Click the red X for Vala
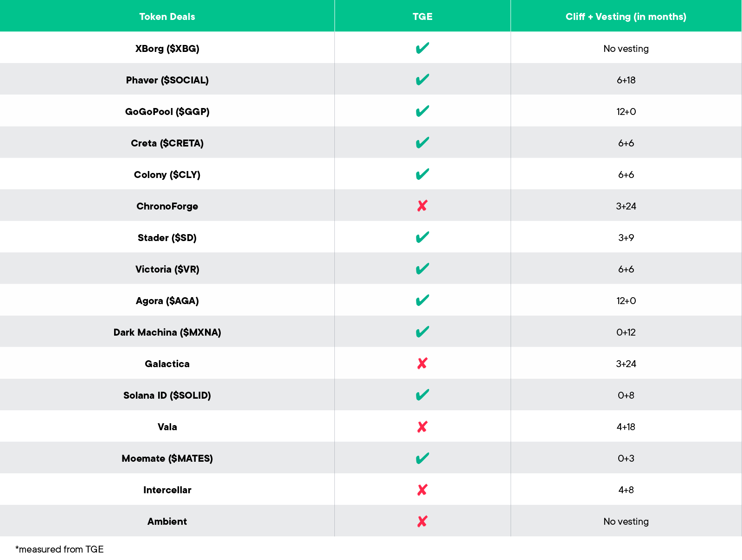 [422, 426]
